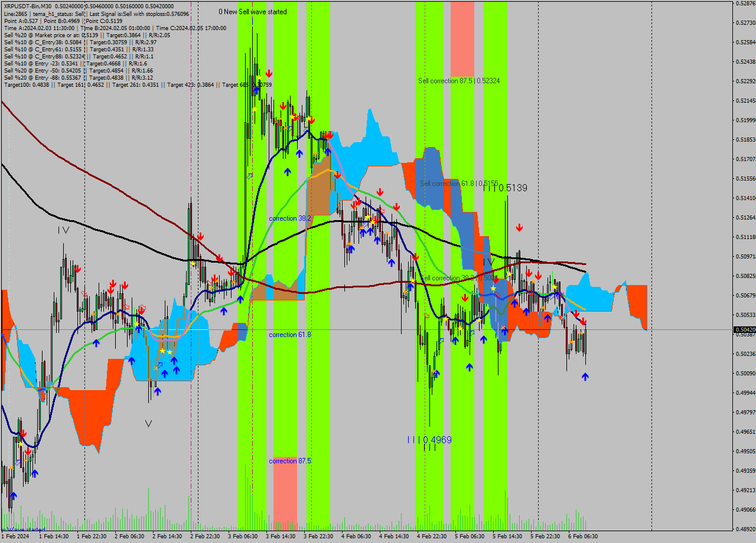
Task: Click the '2 Feb 22:30' time label
Action: pyautogui.click(x=205, y=537)
